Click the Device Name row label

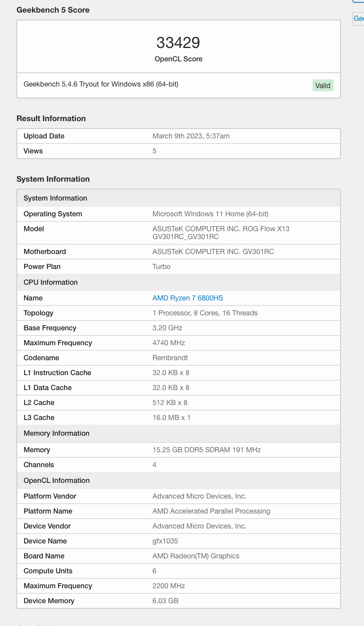click(x=45, y=541)
